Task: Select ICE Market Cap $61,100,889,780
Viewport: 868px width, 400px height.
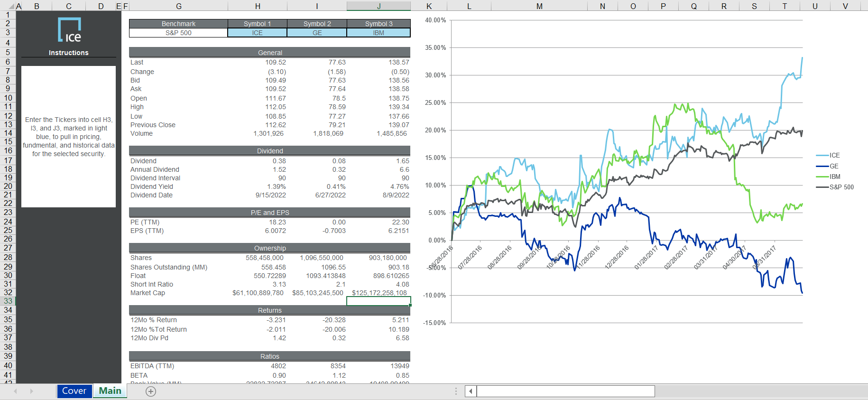Action: [x=258, y=293]
